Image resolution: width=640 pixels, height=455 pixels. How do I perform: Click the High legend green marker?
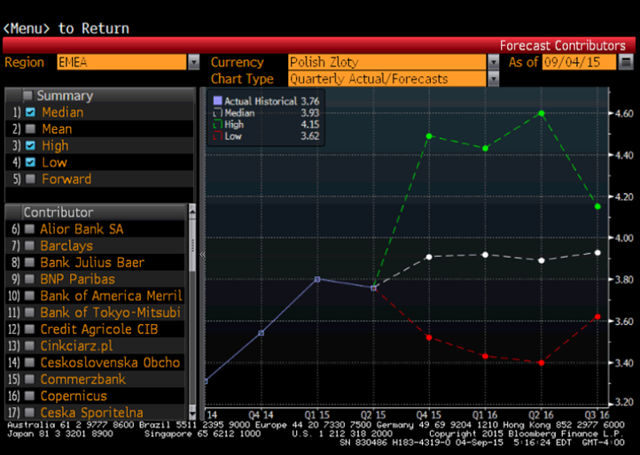tap(218, 124)
